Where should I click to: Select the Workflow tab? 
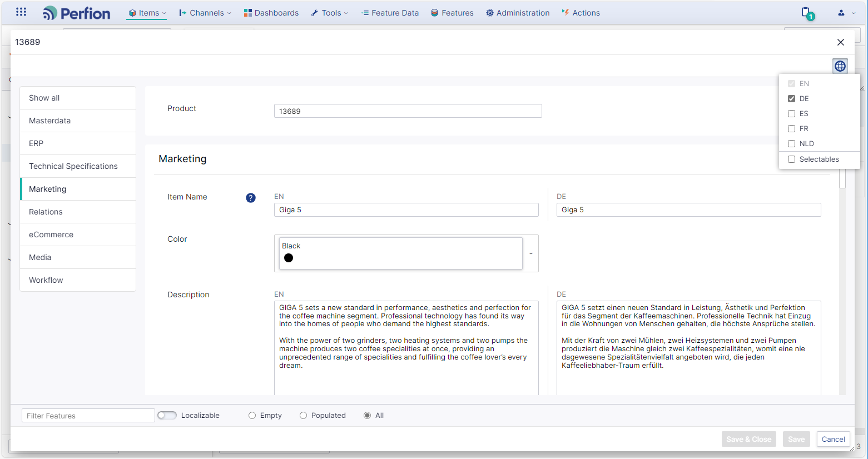coord(78,280)
